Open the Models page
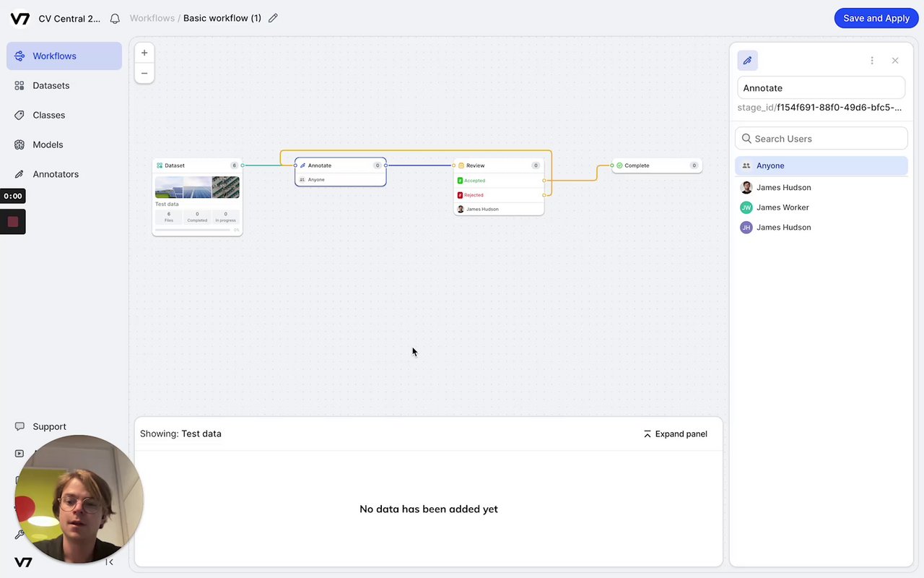Screen dimensions: 924x578 click(48, 144)
